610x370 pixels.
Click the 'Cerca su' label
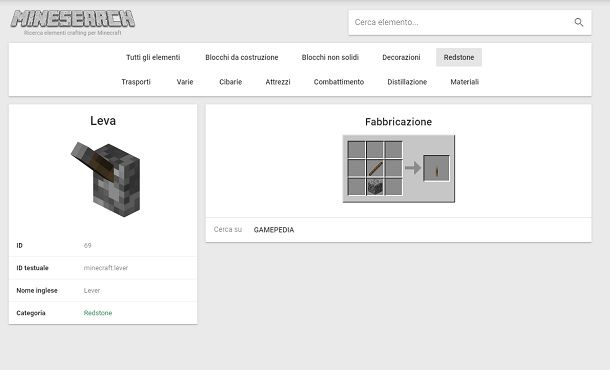[228, 230]
